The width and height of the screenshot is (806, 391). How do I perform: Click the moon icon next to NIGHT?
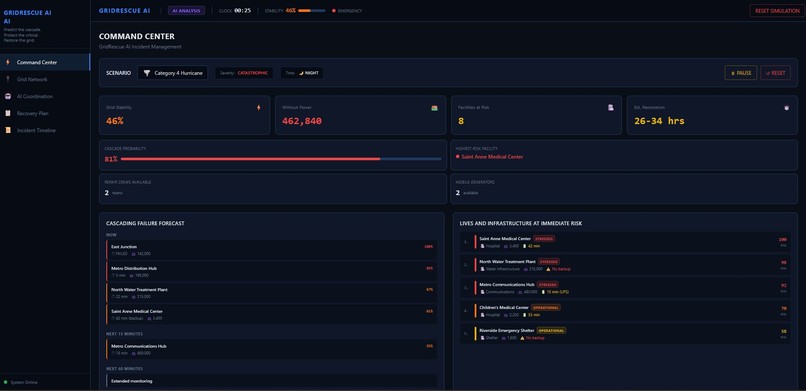coord(301,73)
